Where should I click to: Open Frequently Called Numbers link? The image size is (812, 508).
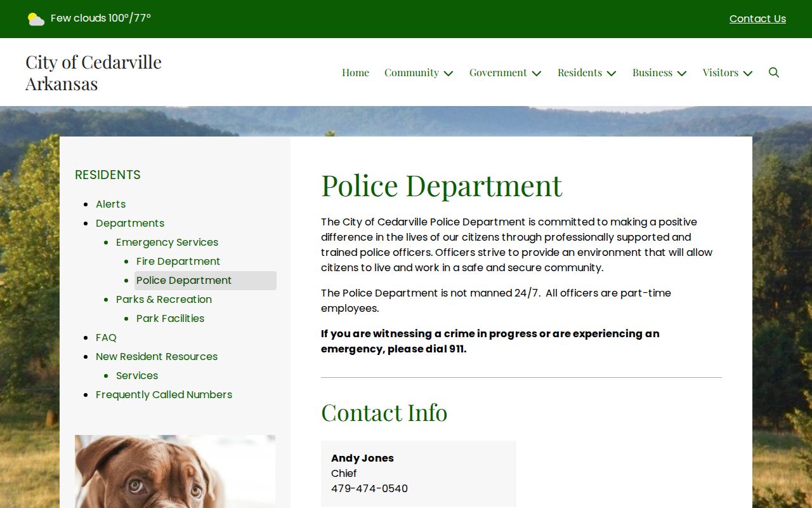point(164,394)
